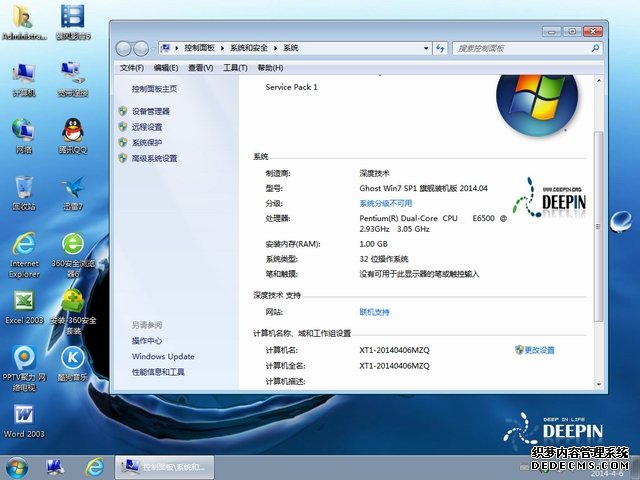Launch the video player desktop icon beside Administrator
Screen dimensions: 640x480
click(x=73, y=22)
